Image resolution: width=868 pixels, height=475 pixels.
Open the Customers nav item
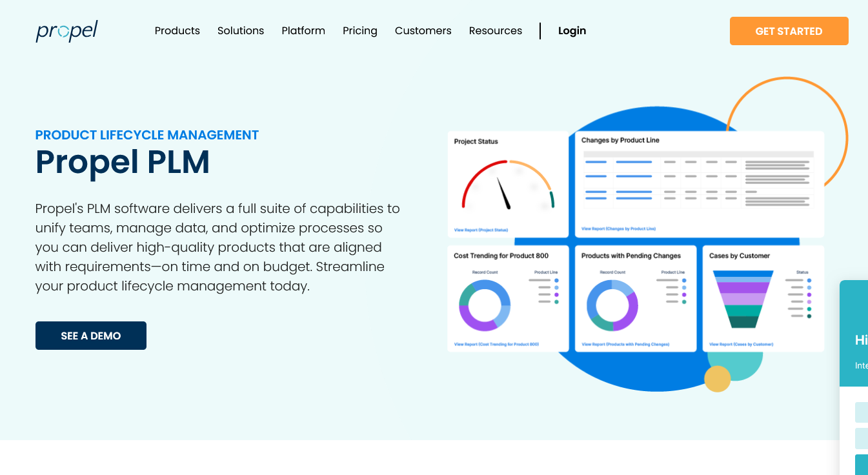[x=423, y=31]
